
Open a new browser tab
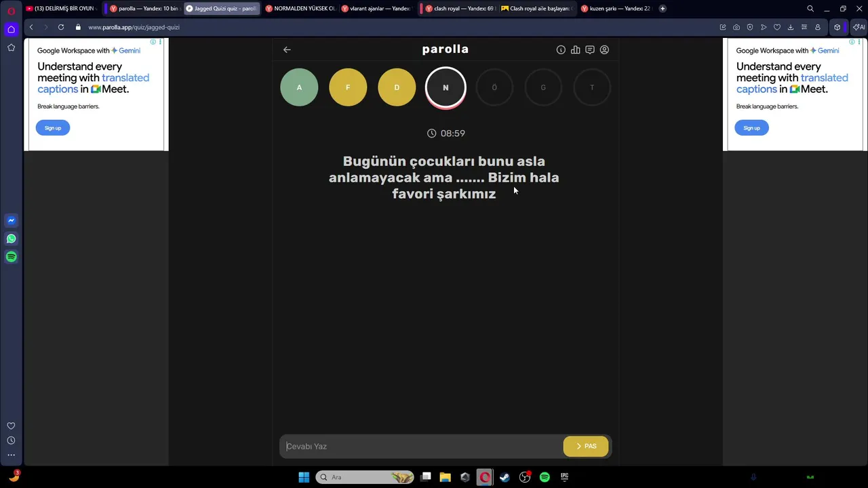[663, 9]
